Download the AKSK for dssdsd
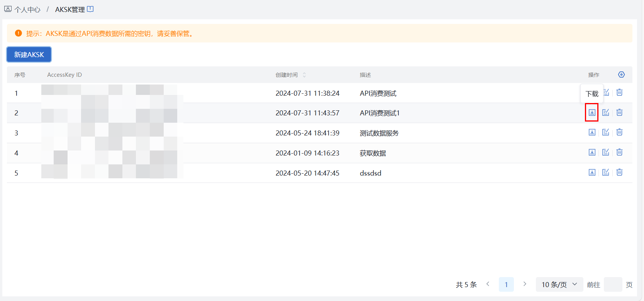Screen dimensions: 644x301 592,172
